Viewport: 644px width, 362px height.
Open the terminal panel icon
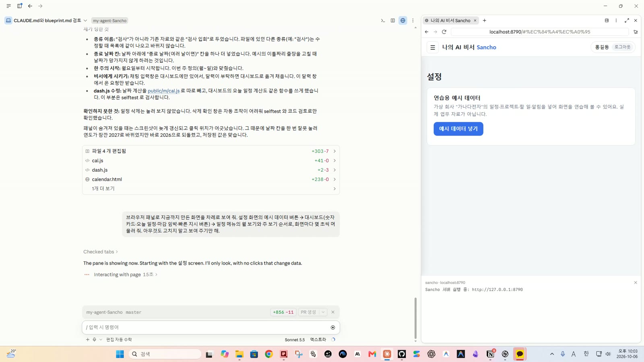[x=383, y=21]
